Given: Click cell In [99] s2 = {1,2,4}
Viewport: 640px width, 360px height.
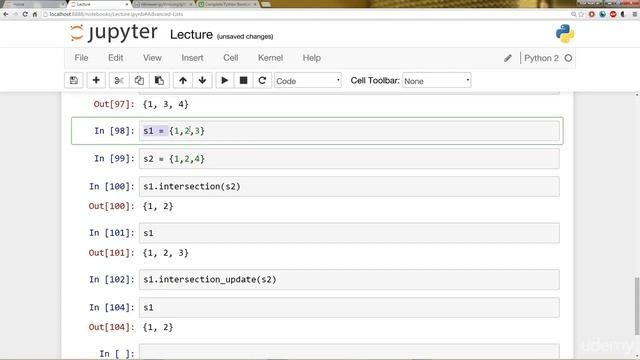Looking at the screenshot, I should click(349, 158).
